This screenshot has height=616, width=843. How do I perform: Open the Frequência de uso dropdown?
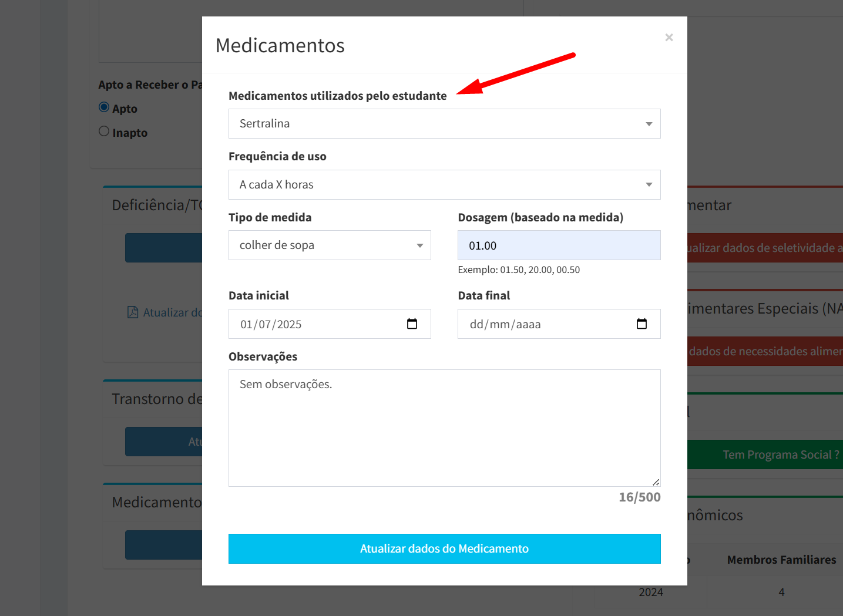(x=444, y=185)
